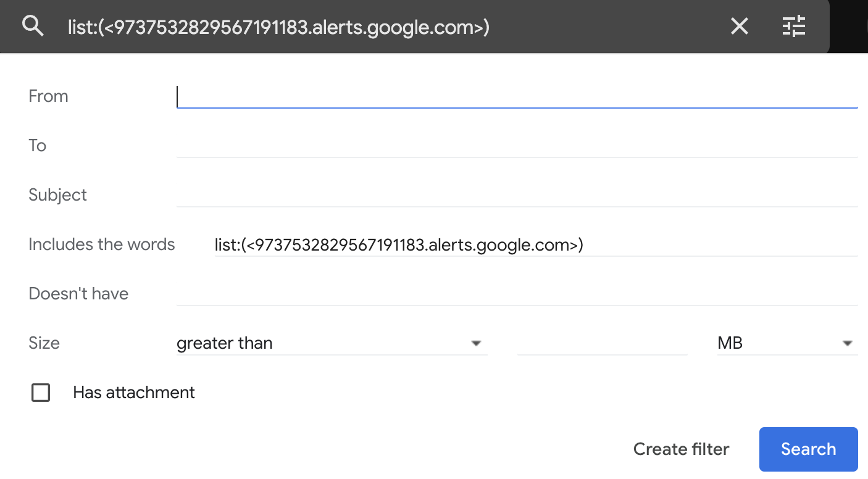
Task: Click the top search bar query text
Action: click(279, 27)
